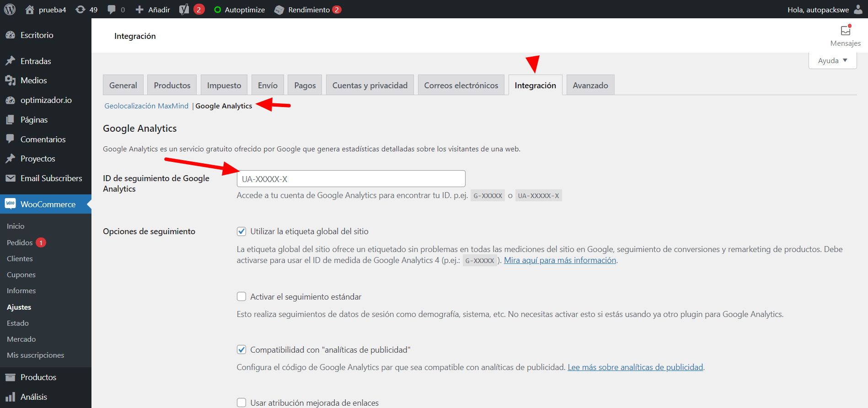Switch to the Productos settings tab
The image size is (868, 408).
pyautogui.click(x=172, y=85)
